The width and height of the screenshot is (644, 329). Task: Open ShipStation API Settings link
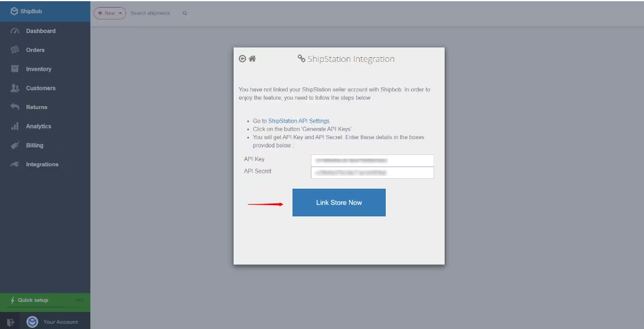(x=298, y=121)
